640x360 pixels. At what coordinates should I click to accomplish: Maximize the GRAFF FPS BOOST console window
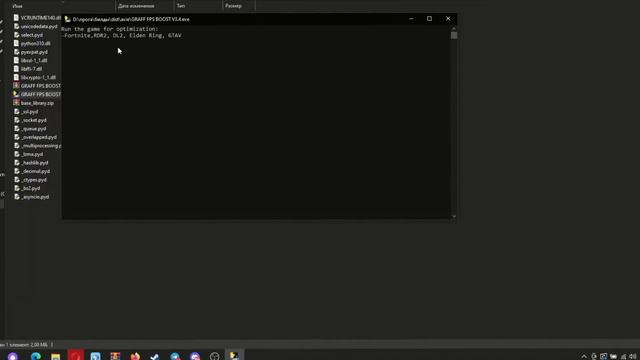(429, 19)
